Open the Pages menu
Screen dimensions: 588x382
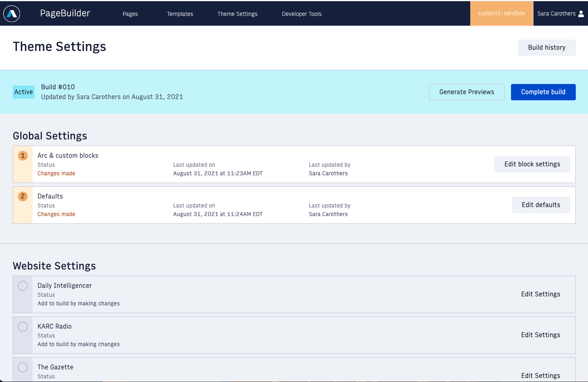(130, 14)
